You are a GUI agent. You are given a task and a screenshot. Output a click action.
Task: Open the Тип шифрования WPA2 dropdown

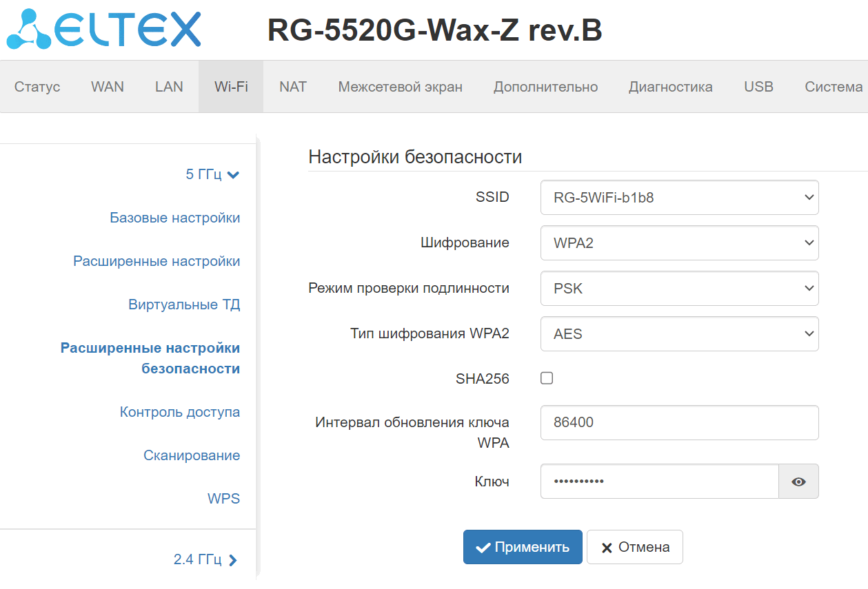coord(679,334)
